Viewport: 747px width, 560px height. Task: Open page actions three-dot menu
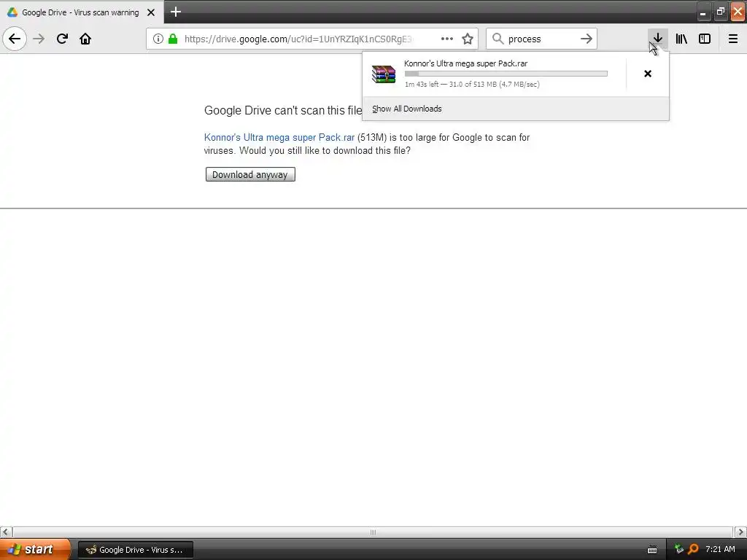(x=447, y=39)
